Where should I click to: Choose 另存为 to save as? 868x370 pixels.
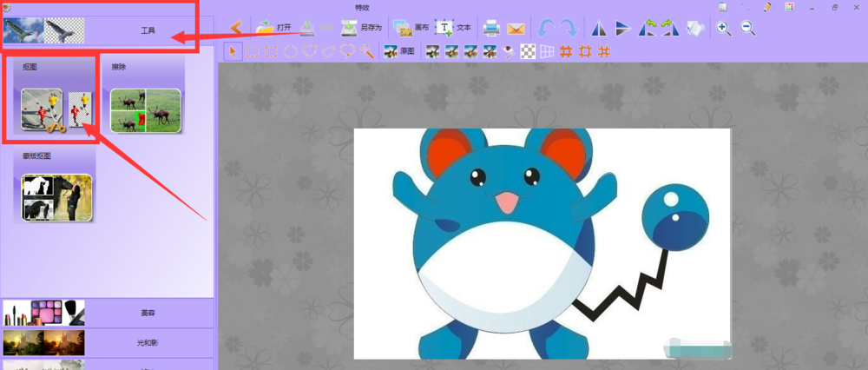(x=361, y=28)
